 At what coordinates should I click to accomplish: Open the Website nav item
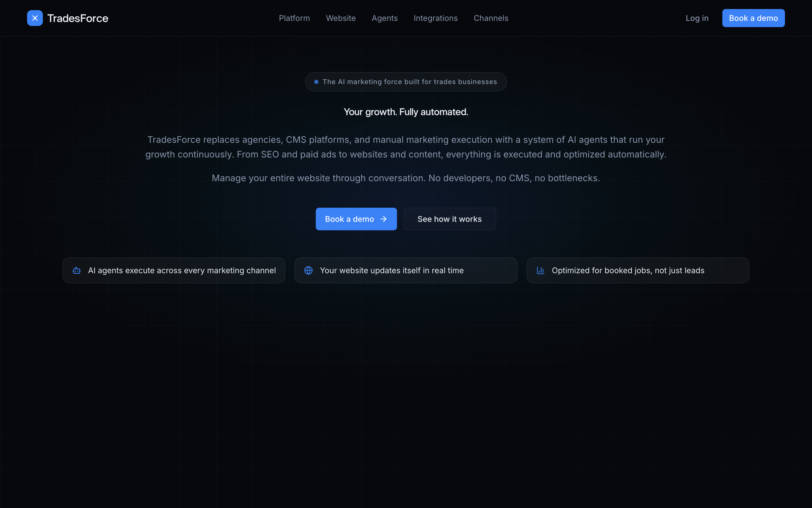[341, 18]
